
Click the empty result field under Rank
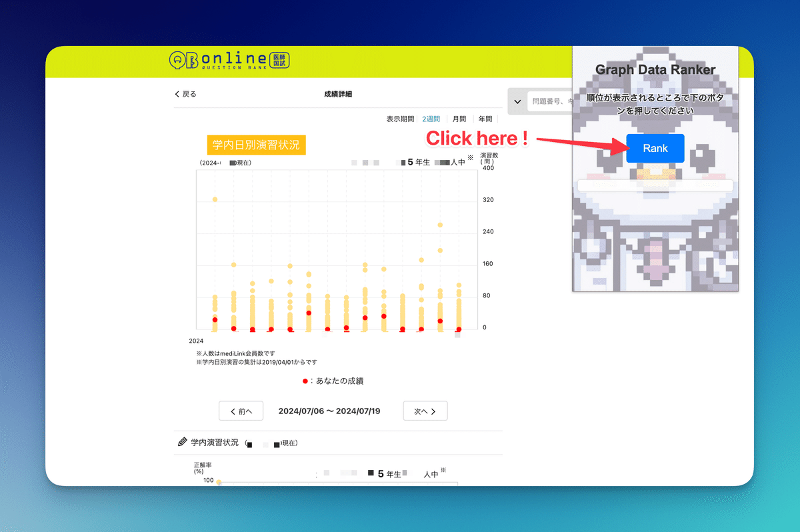pos(655,186)
